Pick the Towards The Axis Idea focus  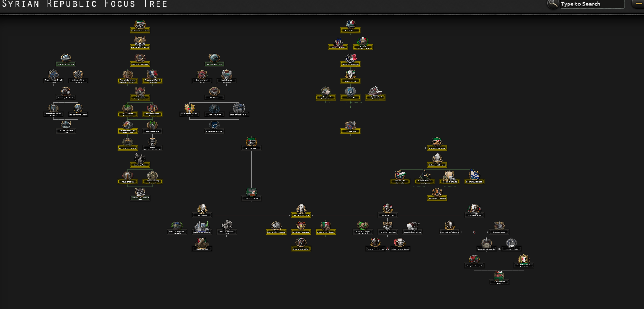(375, 245)
